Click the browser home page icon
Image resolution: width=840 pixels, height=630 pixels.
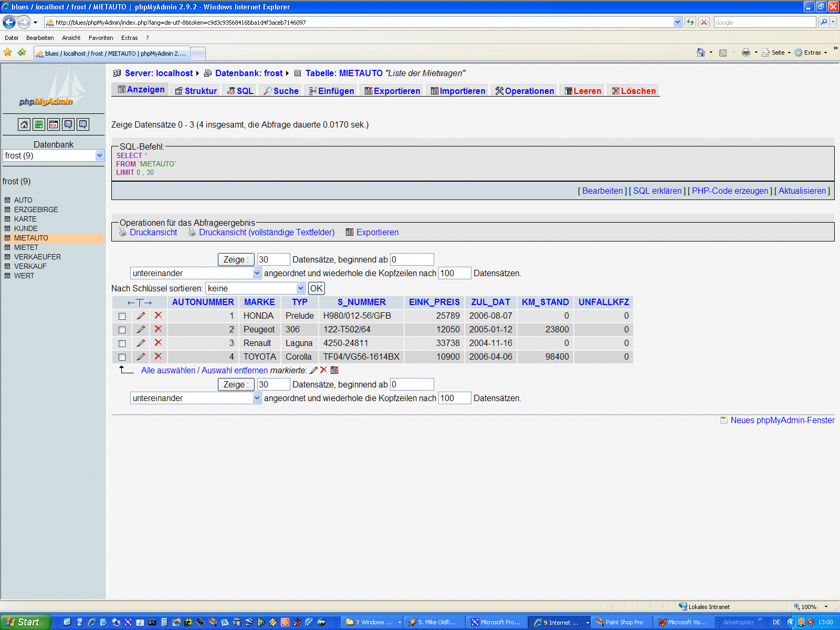click(x=701, y=52)
